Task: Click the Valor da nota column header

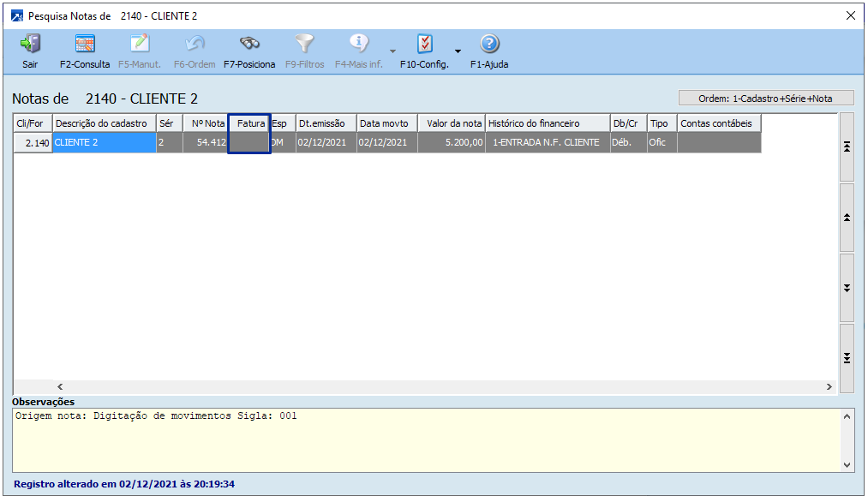Action: [453, 123]
